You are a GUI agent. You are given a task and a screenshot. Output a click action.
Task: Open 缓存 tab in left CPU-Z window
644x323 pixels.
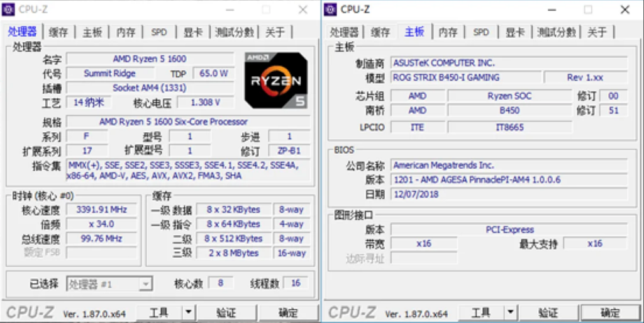point(58,32)
